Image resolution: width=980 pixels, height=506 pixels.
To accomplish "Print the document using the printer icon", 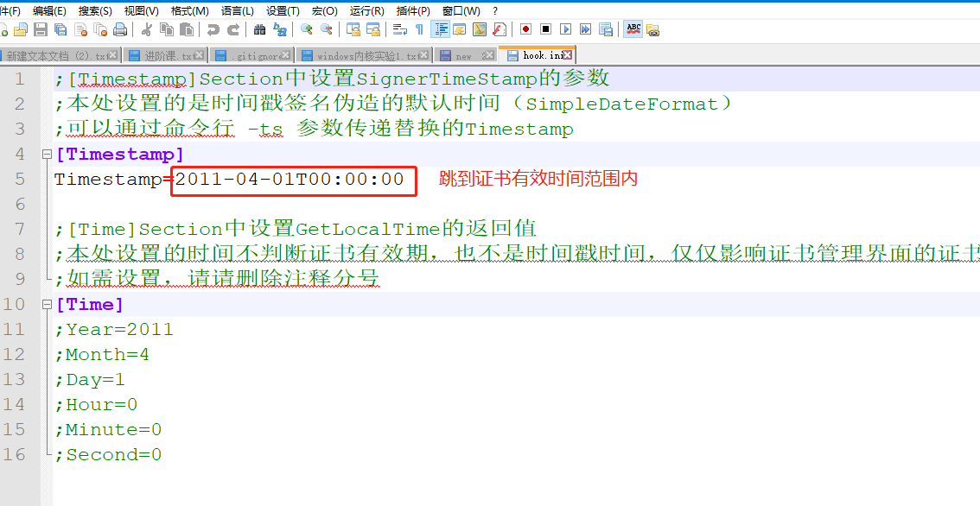I will pos(118,28).
